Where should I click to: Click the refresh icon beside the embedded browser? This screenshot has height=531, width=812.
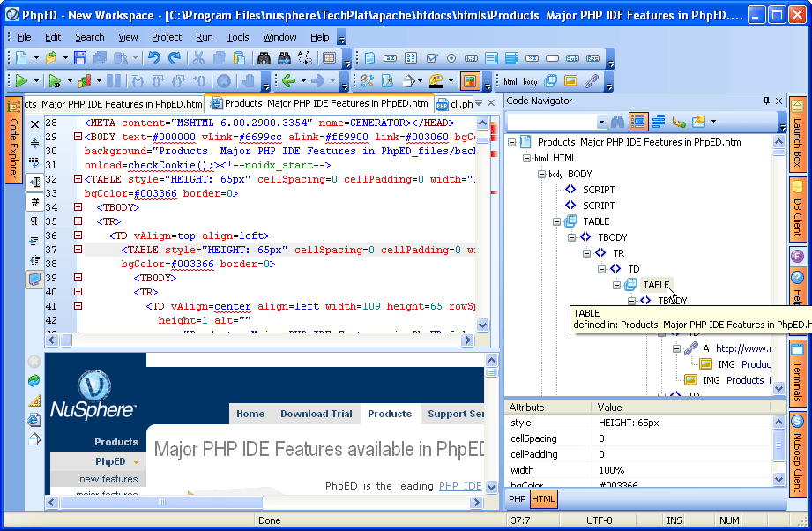34,381
